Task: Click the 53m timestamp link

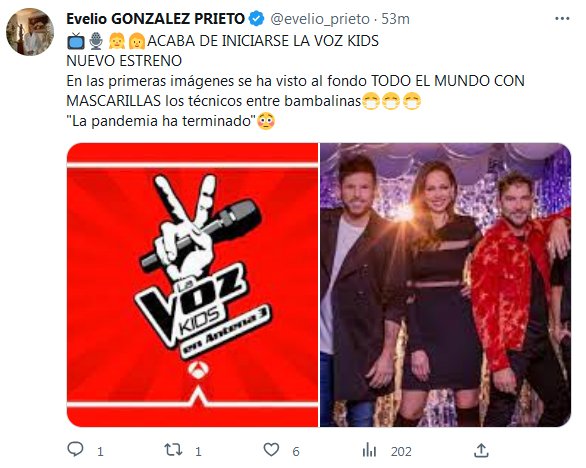Action: [x=395, y=19]
